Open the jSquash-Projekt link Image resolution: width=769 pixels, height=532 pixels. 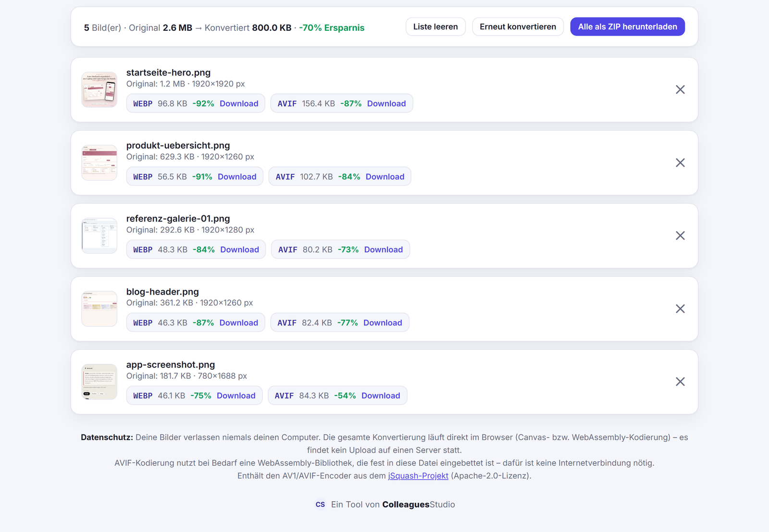[x=418, y=476]
